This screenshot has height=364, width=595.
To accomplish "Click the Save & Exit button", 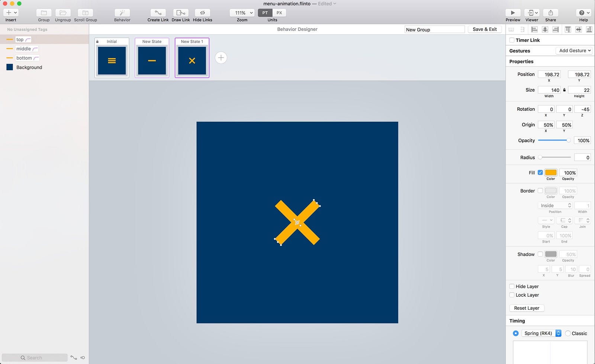I will 485,29.
